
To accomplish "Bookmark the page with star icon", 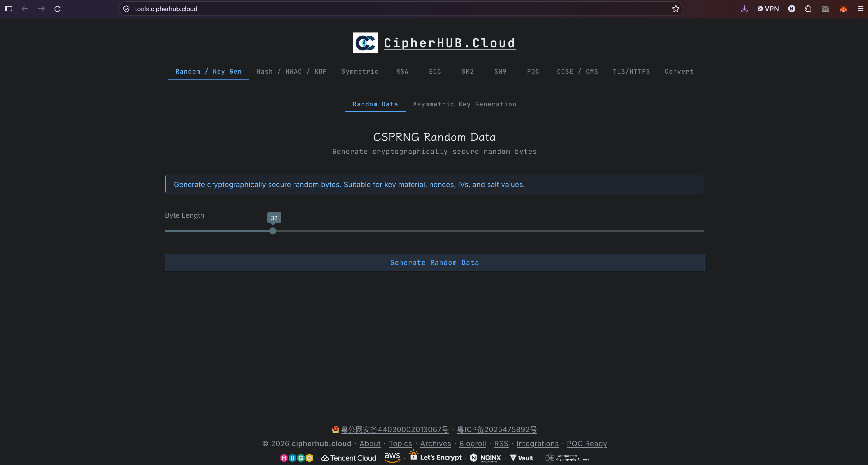I will click(676, 9).
